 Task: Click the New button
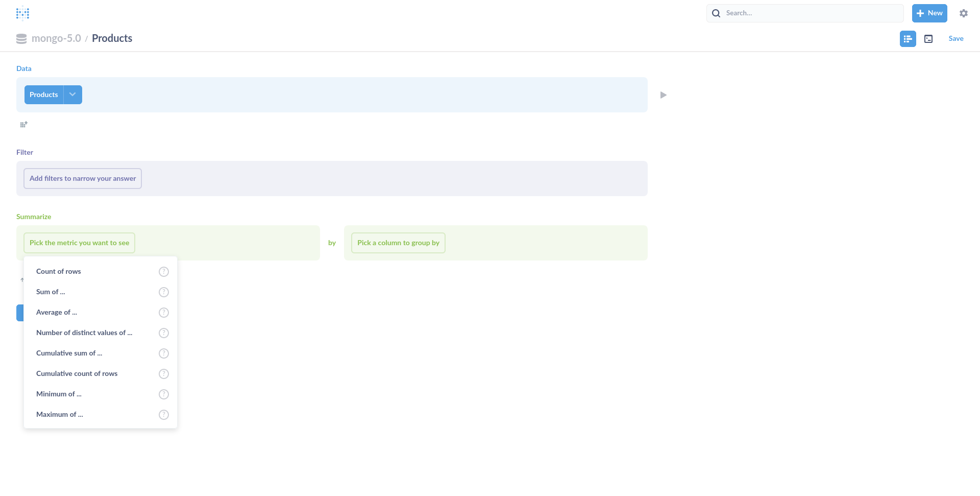tap(928, 13)
